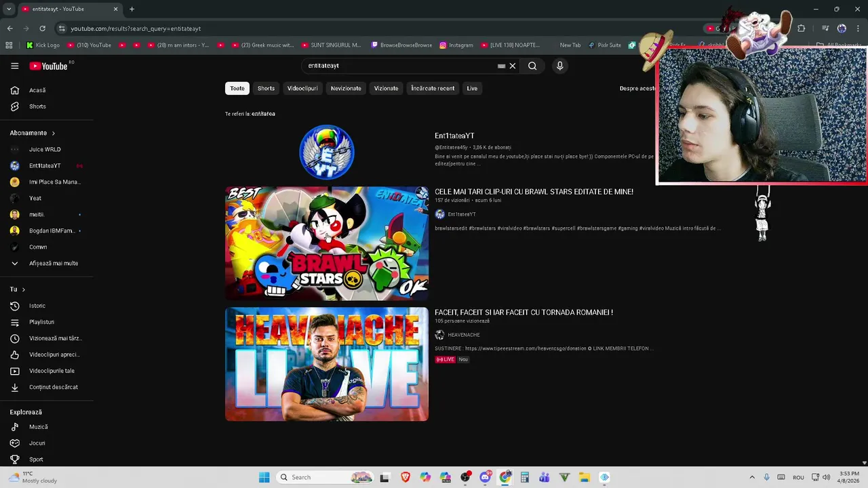
Task: Open the Brawl Stars video thumbnail
Action: [327, 243]
